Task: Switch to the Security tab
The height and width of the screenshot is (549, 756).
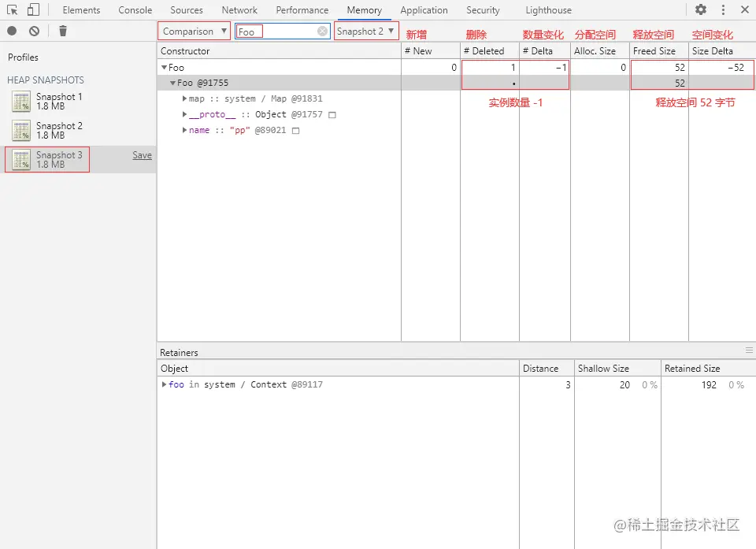Action: 483,10
